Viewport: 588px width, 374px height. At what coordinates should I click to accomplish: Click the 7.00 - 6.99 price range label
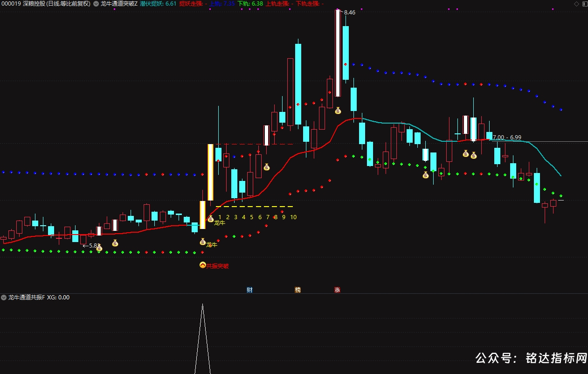point(507,138)
